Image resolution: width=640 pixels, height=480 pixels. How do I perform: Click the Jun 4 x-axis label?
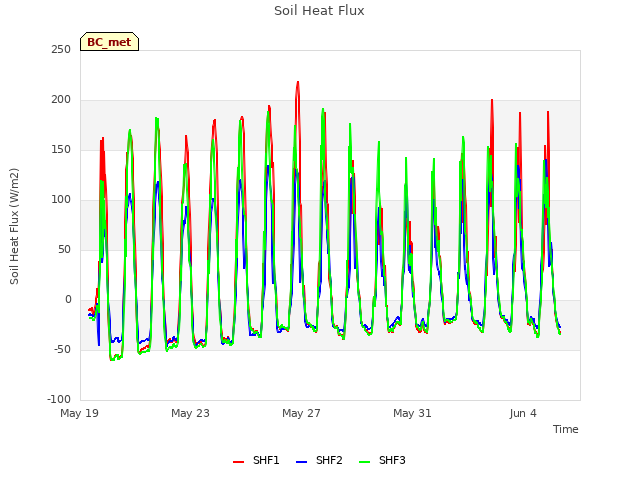(523, 413)
